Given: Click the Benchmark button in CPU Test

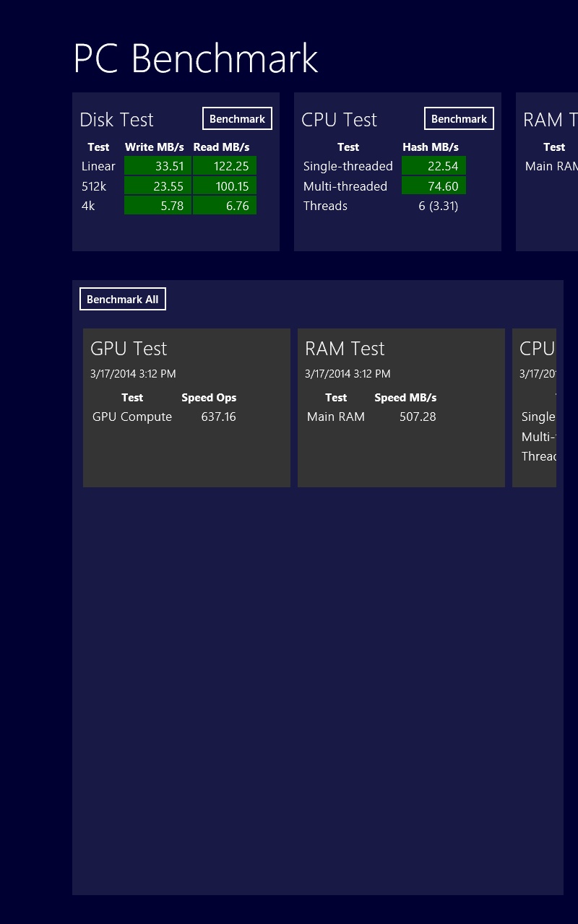Looking at the screenshot, I should (459, 119).
